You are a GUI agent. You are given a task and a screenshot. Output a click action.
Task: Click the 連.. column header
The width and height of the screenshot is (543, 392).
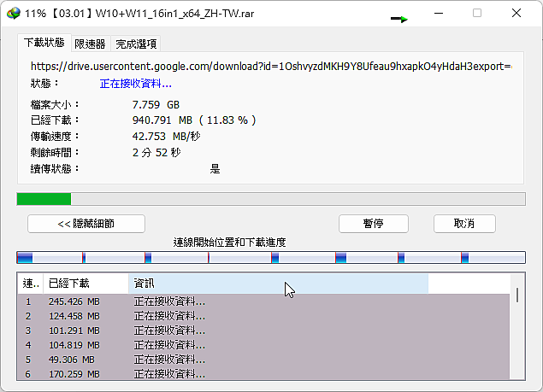[31, 284]
